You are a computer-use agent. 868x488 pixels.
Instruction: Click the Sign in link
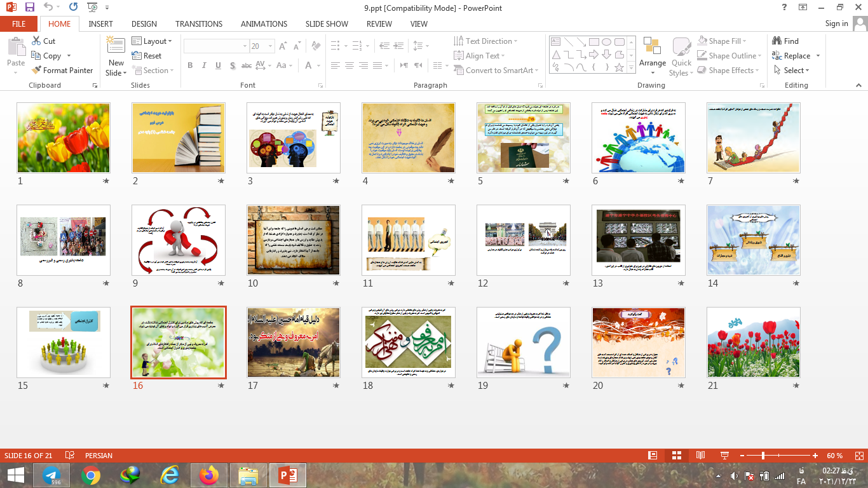tap(836, 24)
